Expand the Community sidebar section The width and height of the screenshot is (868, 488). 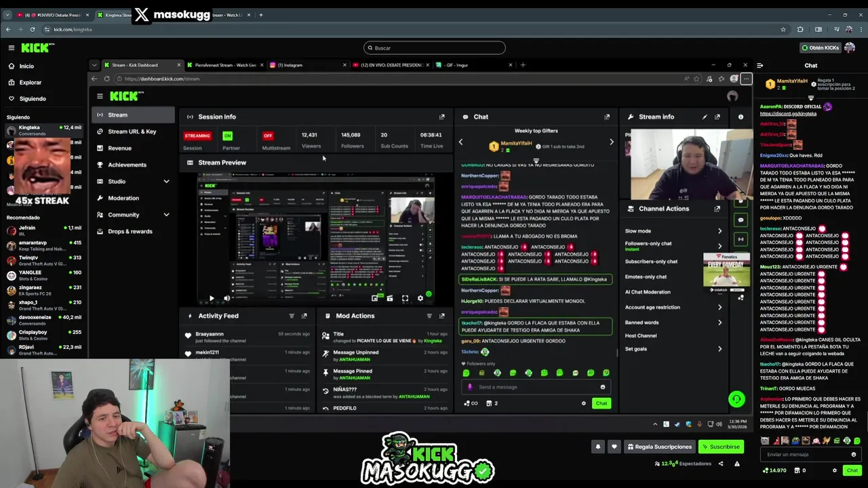[166, 215]
